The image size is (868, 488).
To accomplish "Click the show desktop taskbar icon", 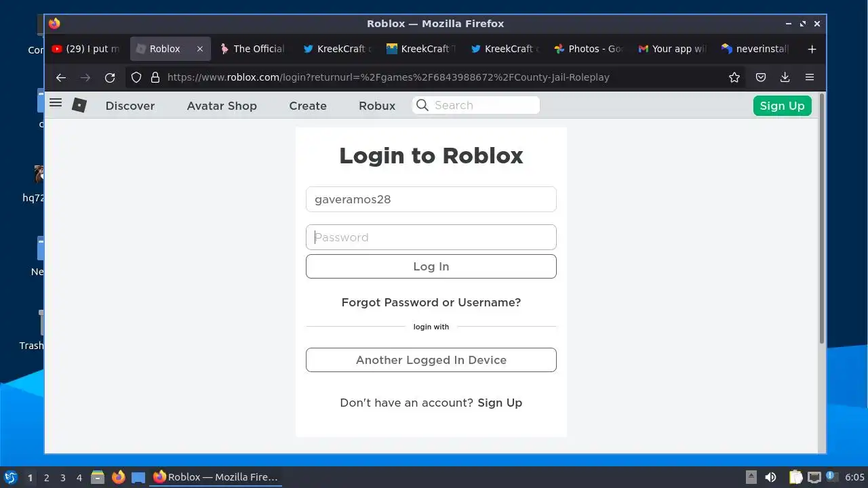I will click(x=138, y=477).
